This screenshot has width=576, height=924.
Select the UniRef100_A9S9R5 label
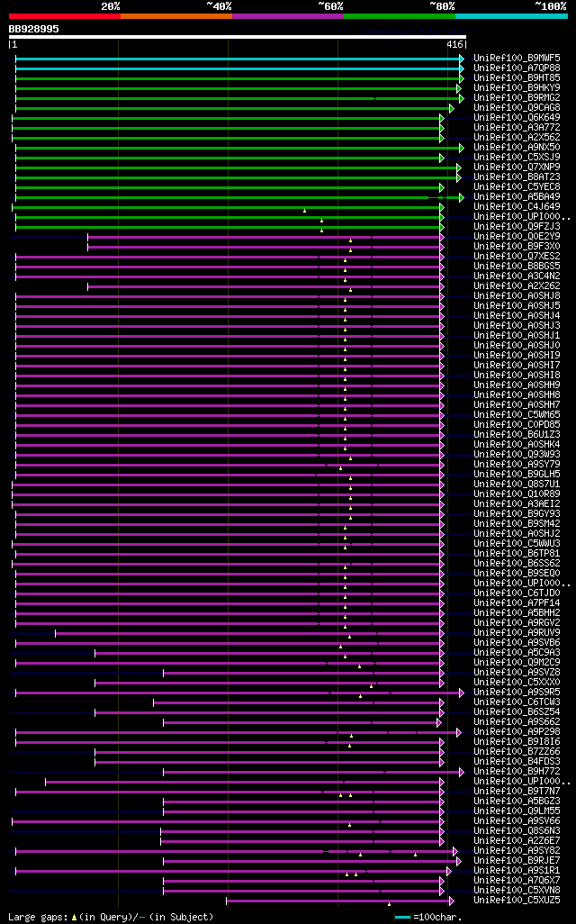[517, 692]
